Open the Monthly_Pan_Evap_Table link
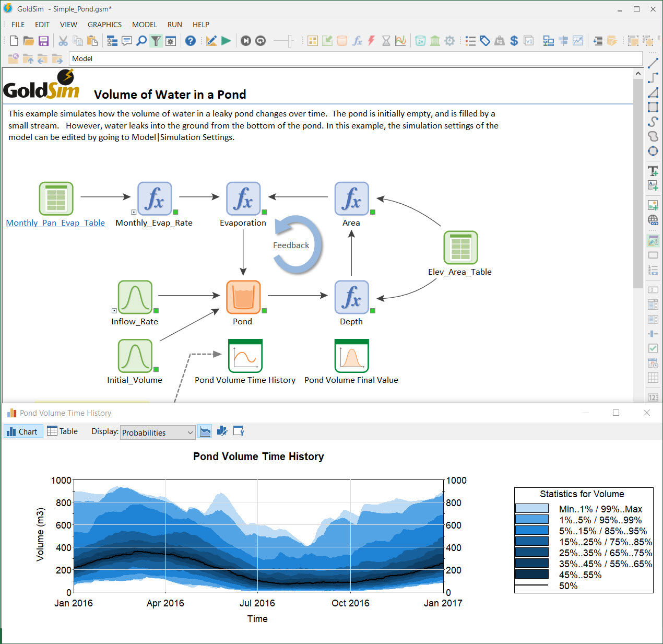 click(x=55, y=223)
